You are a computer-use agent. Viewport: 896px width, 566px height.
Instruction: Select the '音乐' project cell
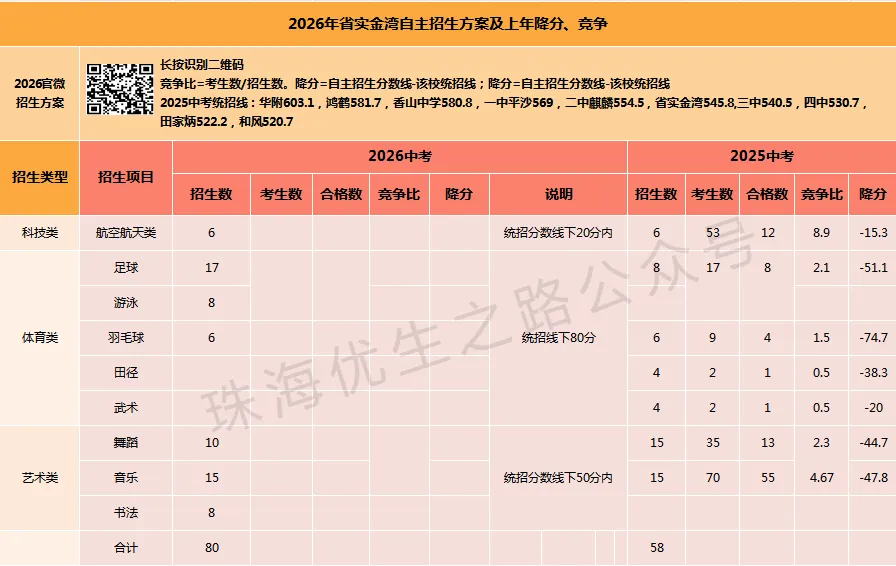pyautogui.click(x=126, y=478)
